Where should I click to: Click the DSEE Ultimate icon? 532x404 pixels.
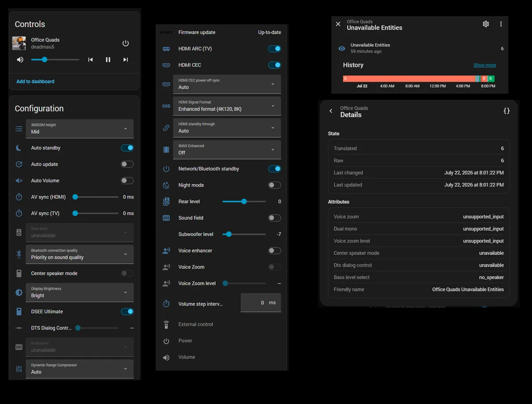coord(19,311)
